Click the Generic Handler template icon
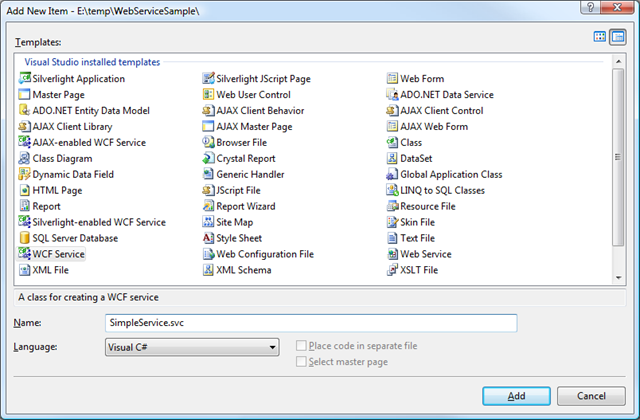This screenshot has height=420, width=640. [209, 174]
